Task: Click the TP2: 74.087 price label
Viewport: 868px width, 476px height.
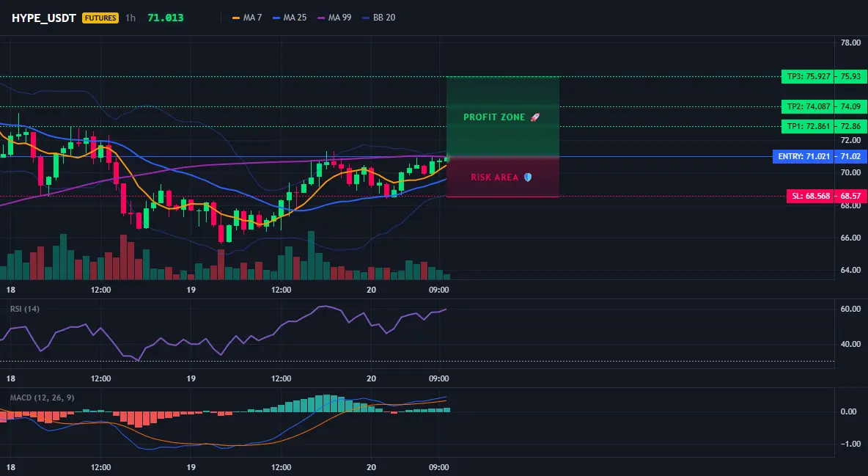Action: (x=809, y=106)
